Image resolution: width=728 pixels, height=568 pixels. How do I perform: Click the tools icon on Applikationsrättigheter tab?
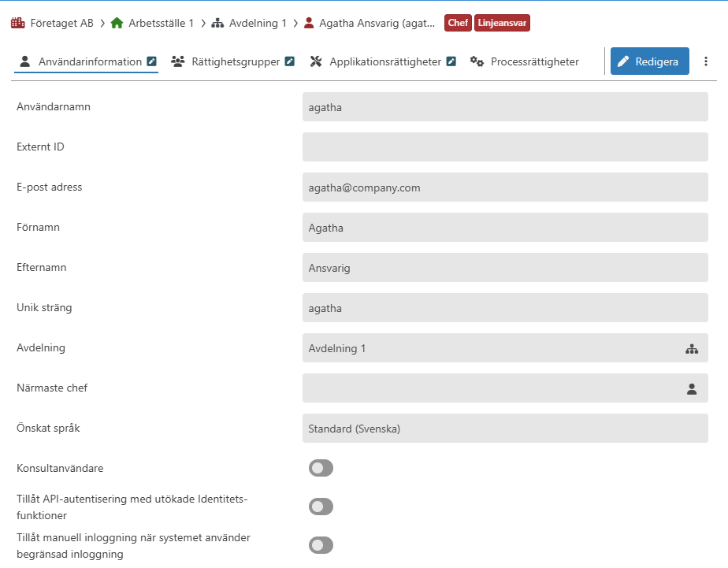[x=316, y=61]
